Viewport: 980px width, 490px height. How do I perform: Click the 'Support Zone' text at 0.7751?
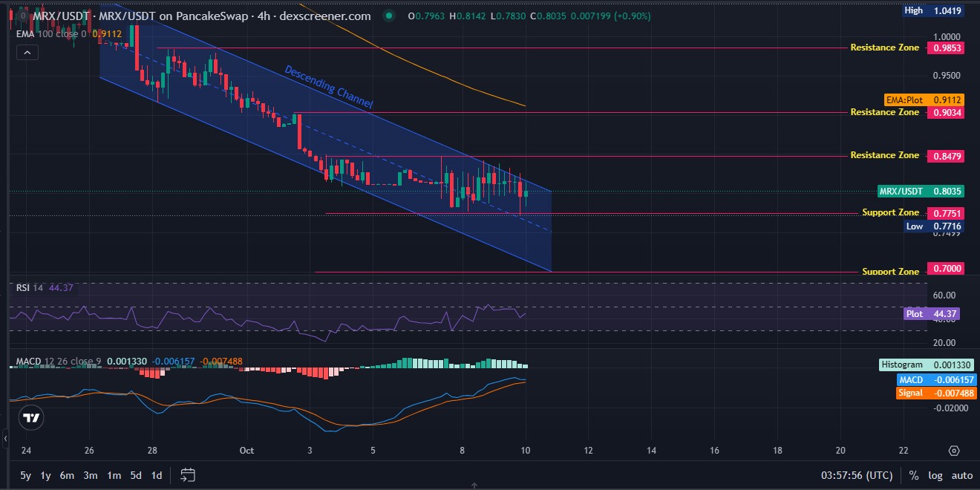[890, 213]
